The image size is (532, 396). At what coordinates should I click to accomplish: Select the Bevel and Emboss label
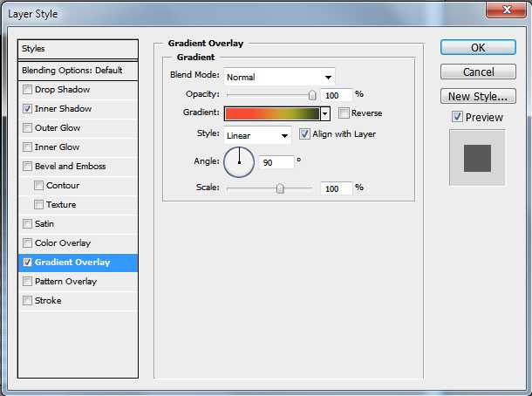click(71, 167)
